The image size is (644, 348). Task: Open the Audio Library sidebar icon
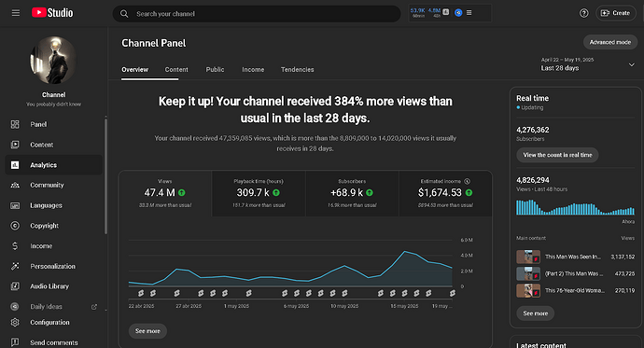point(15,286)
